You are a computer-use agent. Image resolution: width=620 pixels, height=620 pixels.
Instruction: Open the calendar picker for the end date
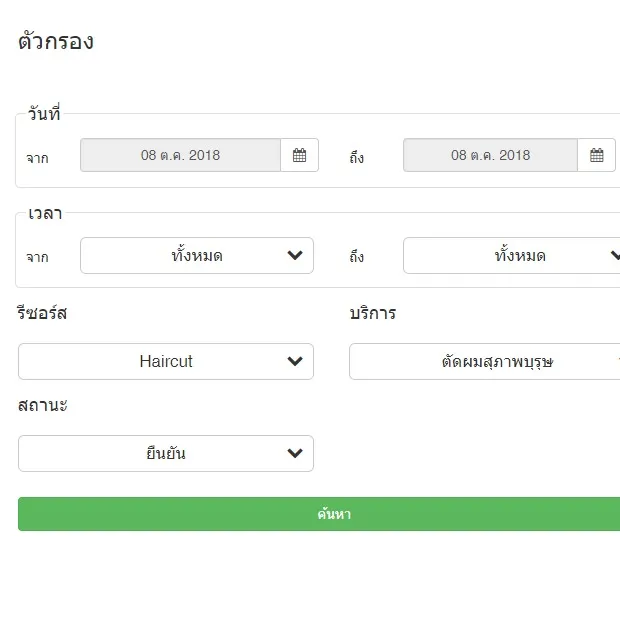596,155
